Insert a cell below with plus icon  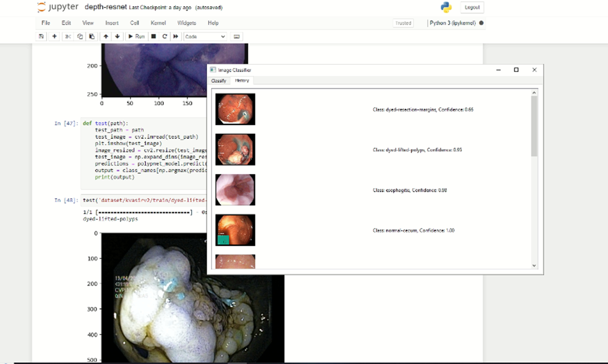tap(54, 37)
